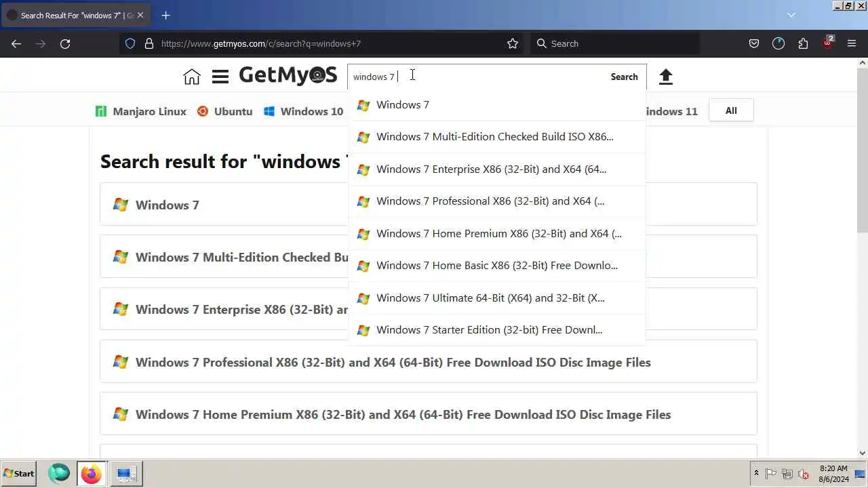Open Ubuntu category link
The width and height of the screenshot is (868, 488).
click(x=225, y=111)
